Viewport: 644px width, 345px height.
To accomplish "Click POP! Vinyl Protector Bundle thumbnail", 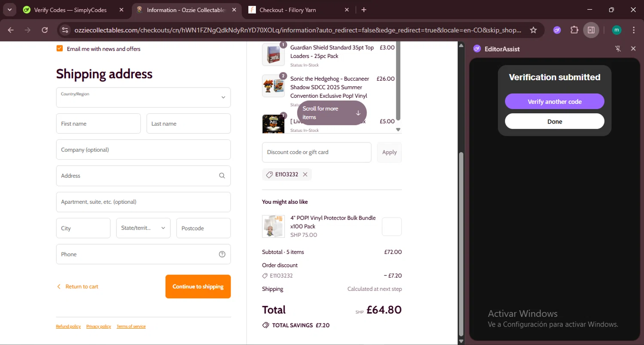I will (273, 227).
